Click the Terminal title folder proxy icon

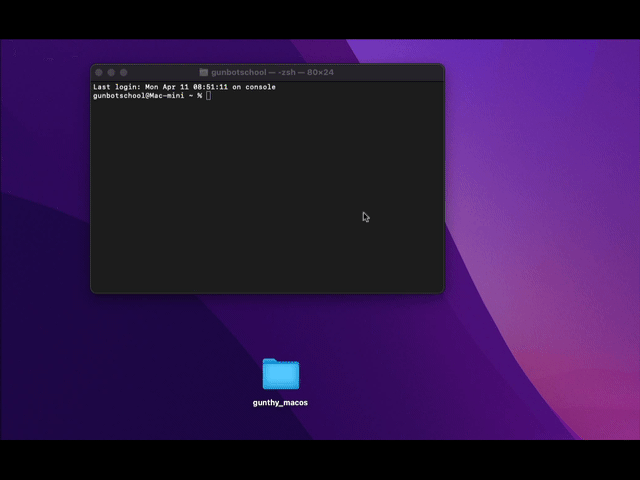click(x=204, y=72)
